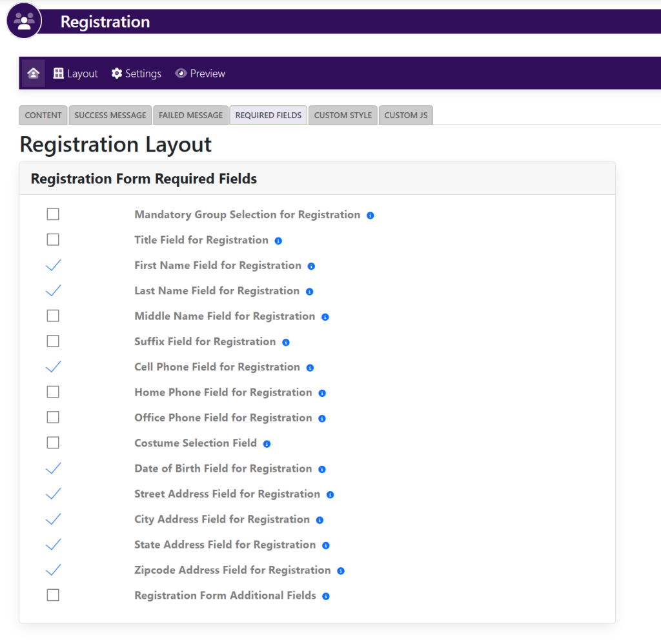Click info icon beside Registration Form Additional Fields
Screen dimensions: 661x644
(326, 596)
